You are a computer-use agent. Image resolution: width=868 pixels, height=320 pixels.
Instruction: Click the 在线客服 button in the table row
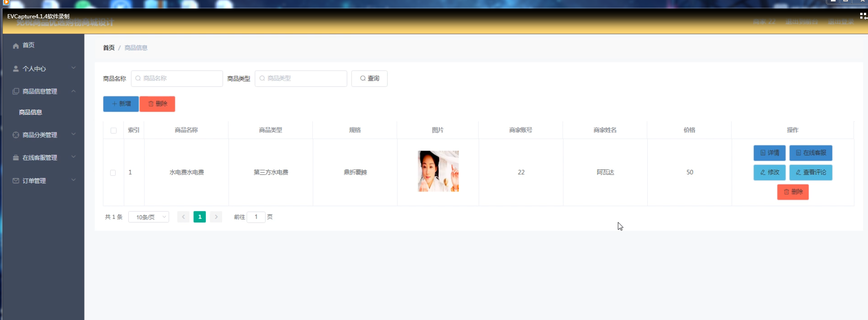coord(811,153)
